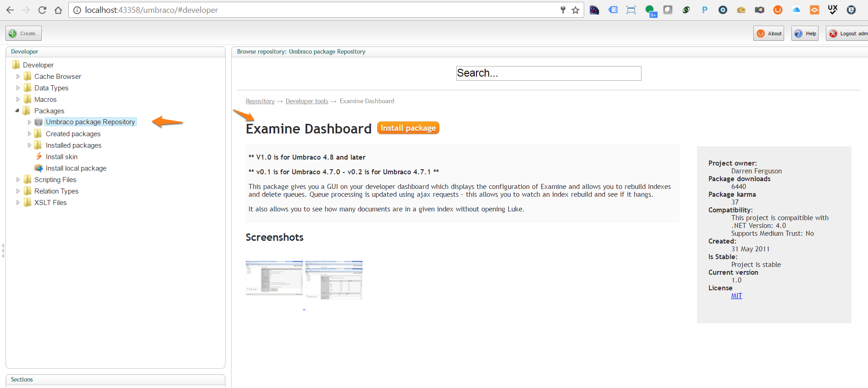Click the Create... button
Image resolution: width=868 pixels, height=388 pixels.
(x=24, y=33)
